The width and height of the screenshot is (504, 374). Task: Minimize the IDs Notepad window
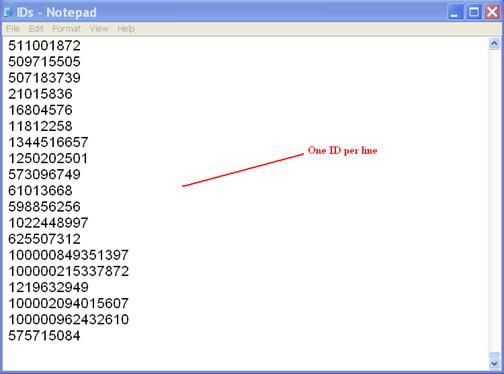point(455,12)
